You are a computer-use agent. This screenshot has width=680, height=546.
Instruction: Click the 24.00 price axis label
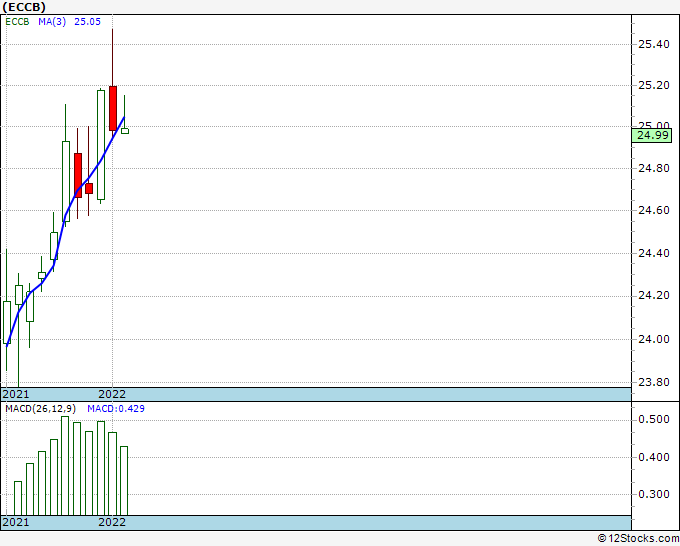pyautogui.click(x=654, y=339)
